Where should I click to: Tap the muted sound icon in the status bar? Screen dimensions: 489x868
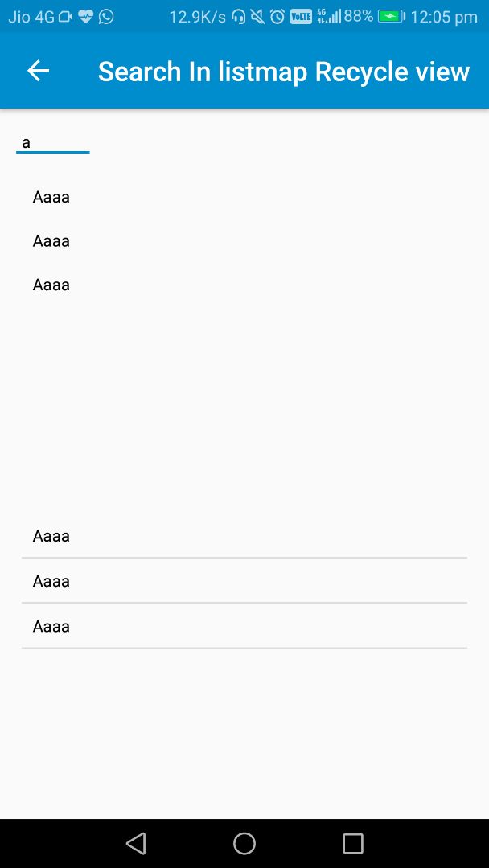coord(257,16)
